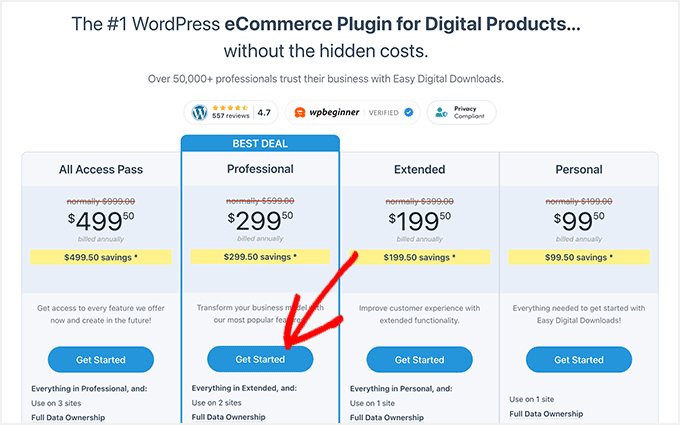This screenshot has width=680, height=425.
Task: Click the Professional plan heading
Action: pyautogui.click(x=260, y=170)
